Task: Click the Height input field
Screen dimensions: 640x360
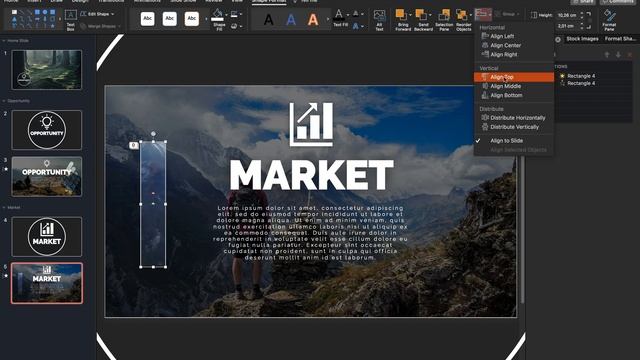Action: point(567,15)
